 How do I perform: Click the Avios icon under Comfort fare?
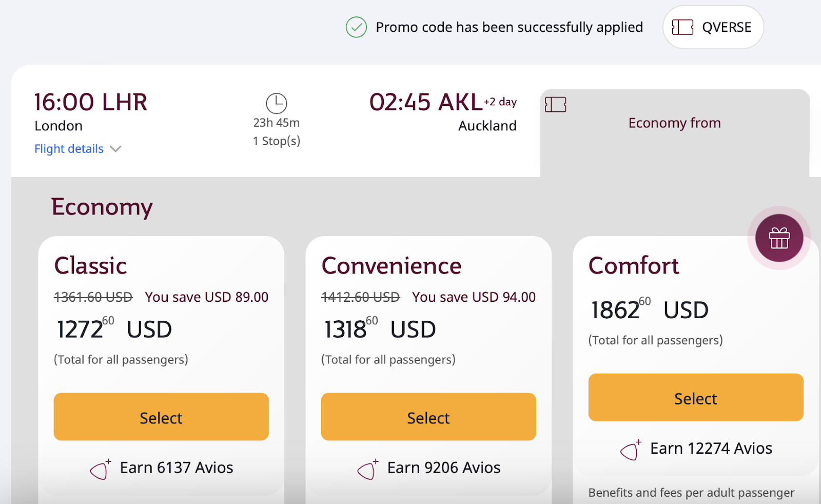pos(631,450)
